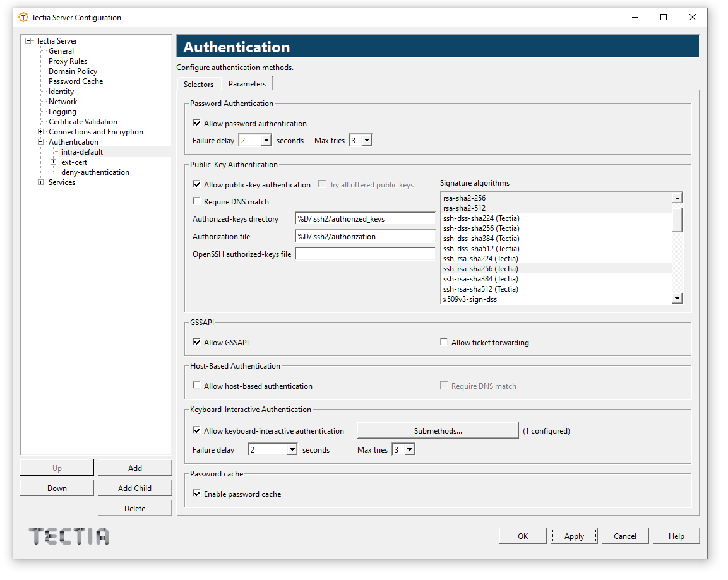Open Help for this dialog
Viewport: 728px width, 580px height.
676,536
